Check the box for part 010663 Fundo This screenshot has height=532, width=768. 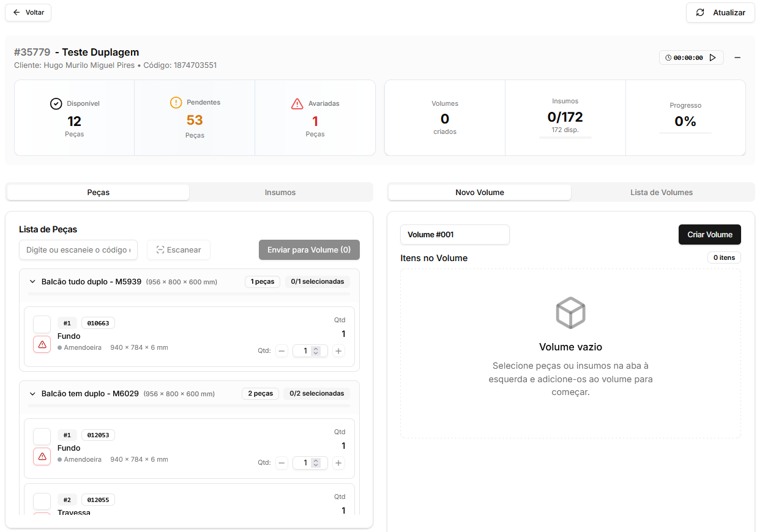(x=42, y=324)
